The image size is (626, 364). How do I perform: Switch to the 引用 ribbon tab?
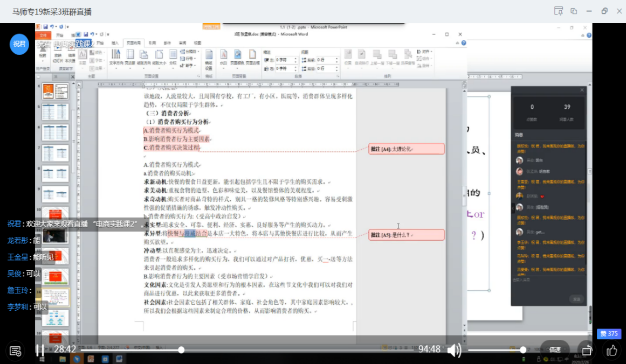click(x=152, y=43)
